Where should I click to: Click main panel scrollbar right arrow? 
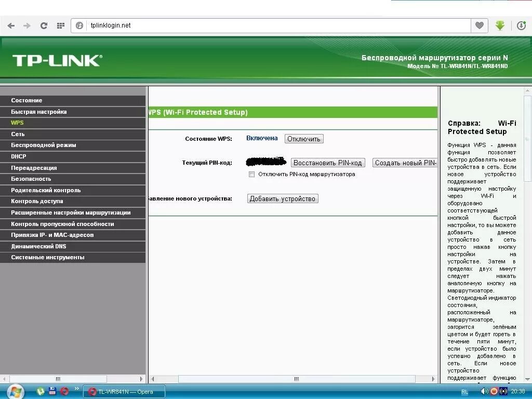[x=433, y=379]
